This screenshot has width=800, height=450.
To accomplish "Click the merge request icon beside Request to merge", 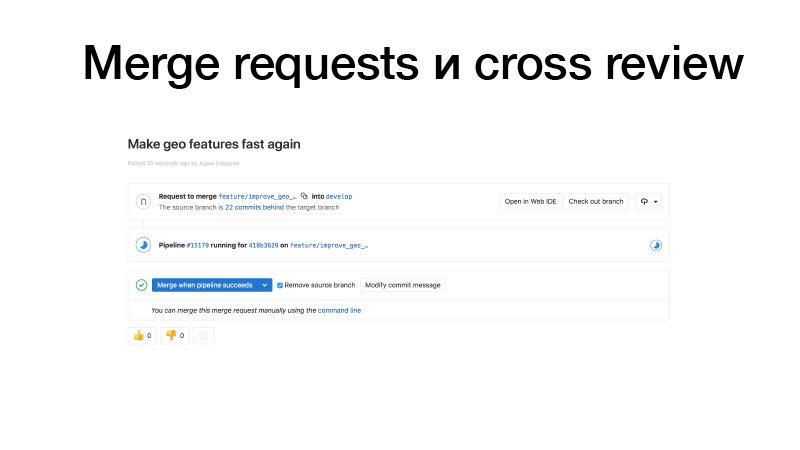I will [143, 202].
